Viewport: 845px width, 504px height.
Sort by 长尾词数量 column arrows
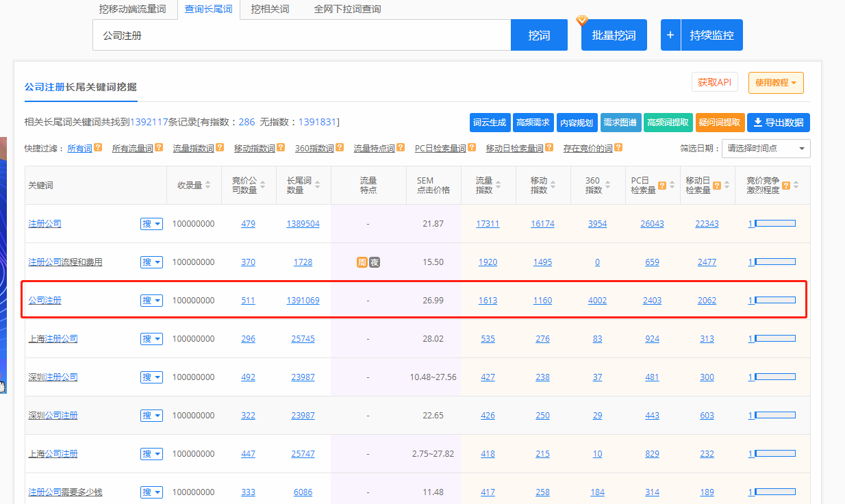318,185
